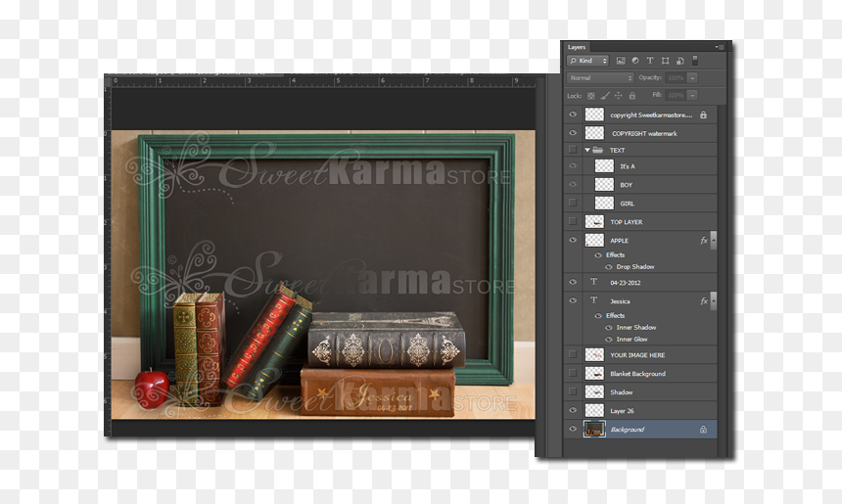This screenshot has width=842, height=504.
Task: Select the Background layer thumbnail
Action: 594,429
